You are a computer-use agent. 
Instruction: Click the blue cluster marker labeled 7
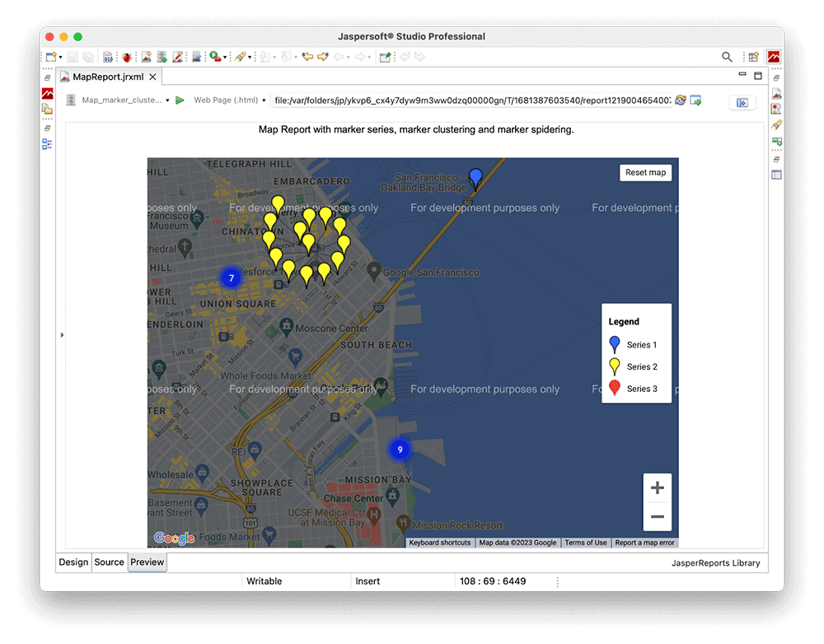point(232,278)
